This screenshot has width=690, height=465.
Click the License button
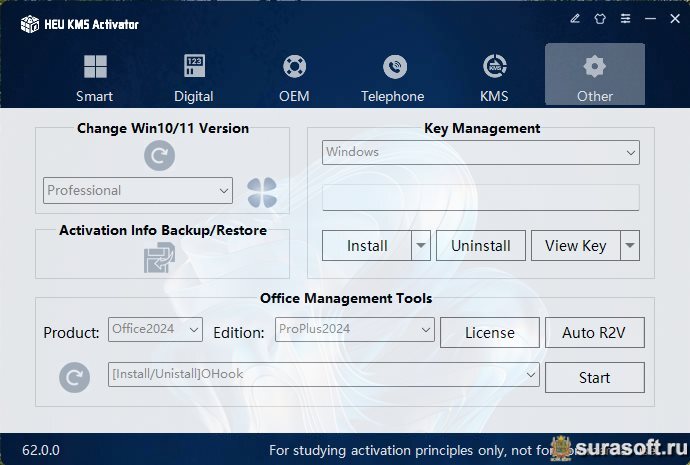pos(490,333)
